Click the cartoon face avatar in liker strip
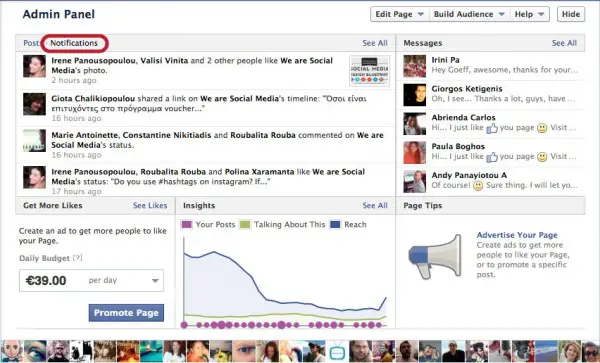 pyautogui.click(x=11, y=351)
